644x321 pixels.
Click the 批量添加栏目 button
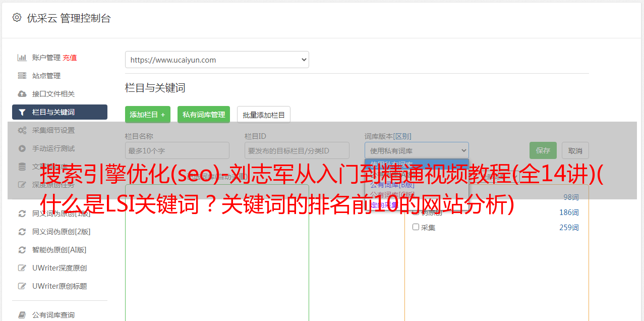264,115
